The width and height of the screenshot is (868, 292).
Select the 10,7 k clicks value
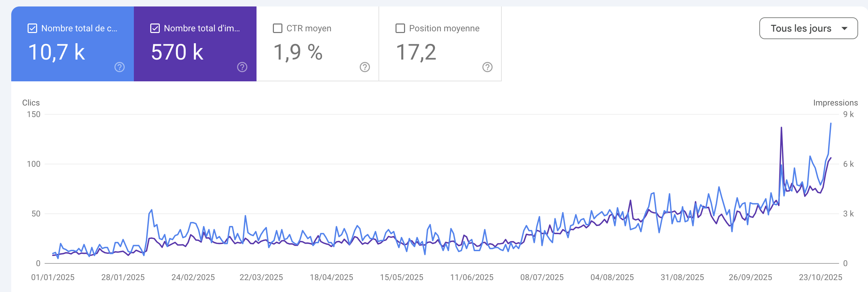(x=57, y=52)
